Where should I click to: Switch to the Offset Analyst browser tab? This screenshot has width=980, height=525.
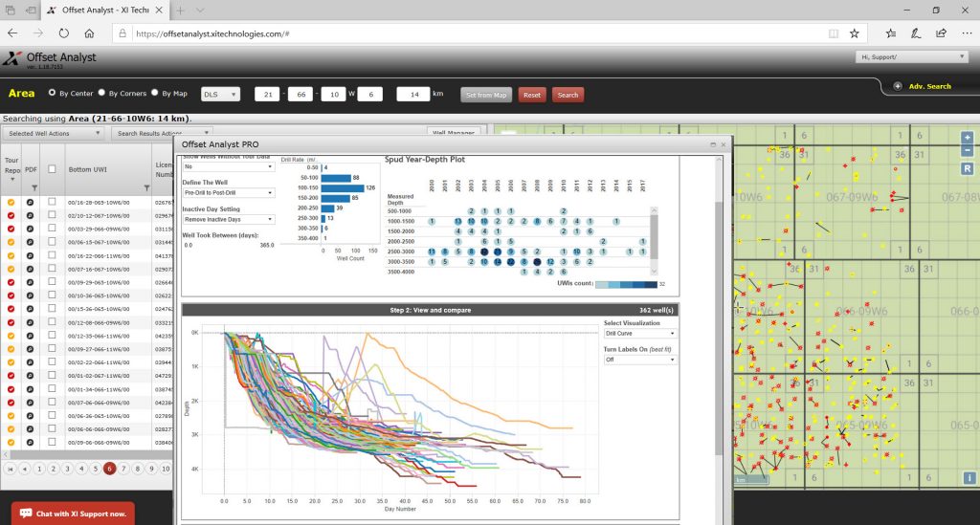[x=105, y=10]
